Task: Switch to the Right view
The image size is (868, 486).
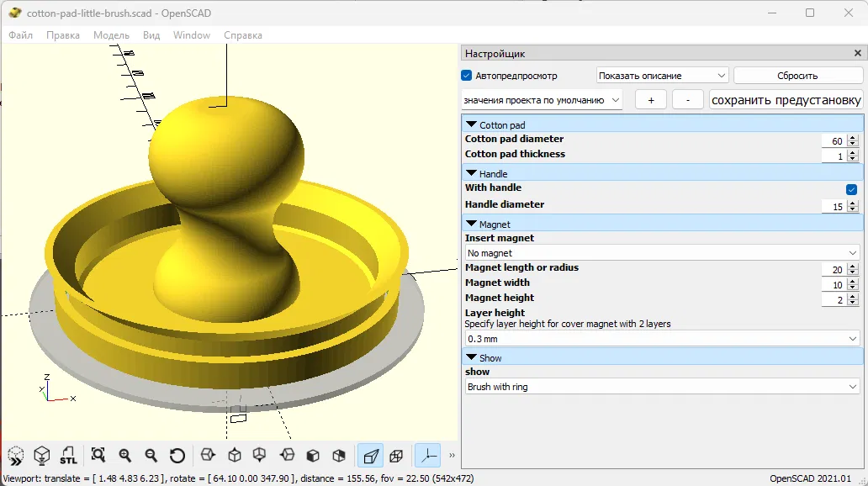Action: point(208,456)
